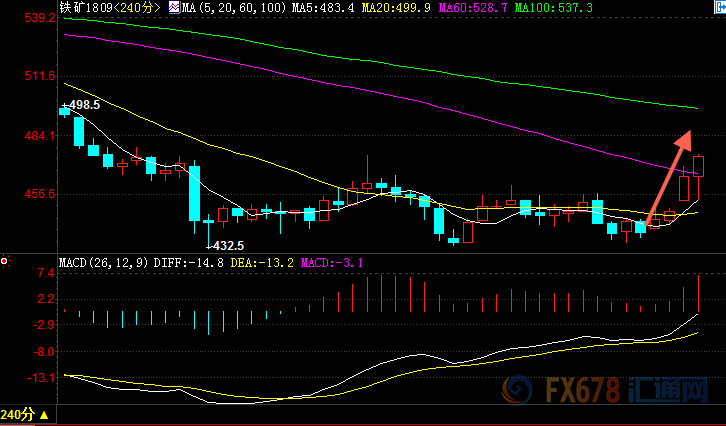The width and height of the screenshot is (726, 426).
Task: Click the MACD(26,12,9) indicator label
Action: [104, 263]
